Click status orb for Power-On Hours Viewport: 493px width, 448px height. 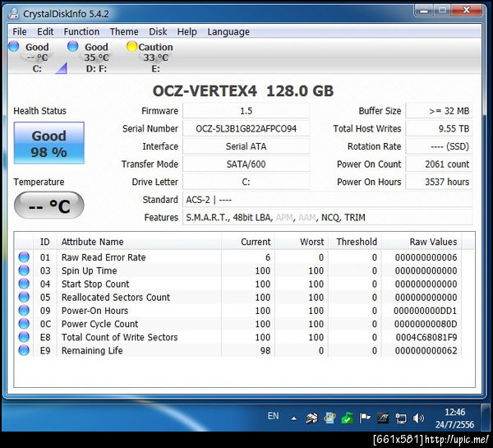click(x=24, y=310)
